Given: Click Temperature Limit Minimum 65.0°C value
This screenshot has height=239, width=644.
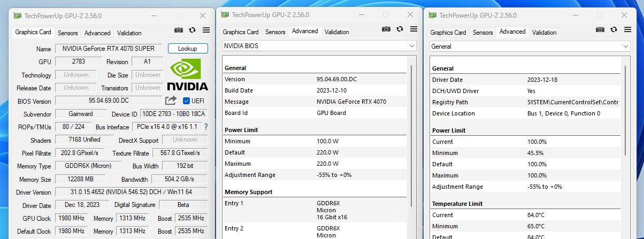Looking at the screenshot, I should [537, 226].
